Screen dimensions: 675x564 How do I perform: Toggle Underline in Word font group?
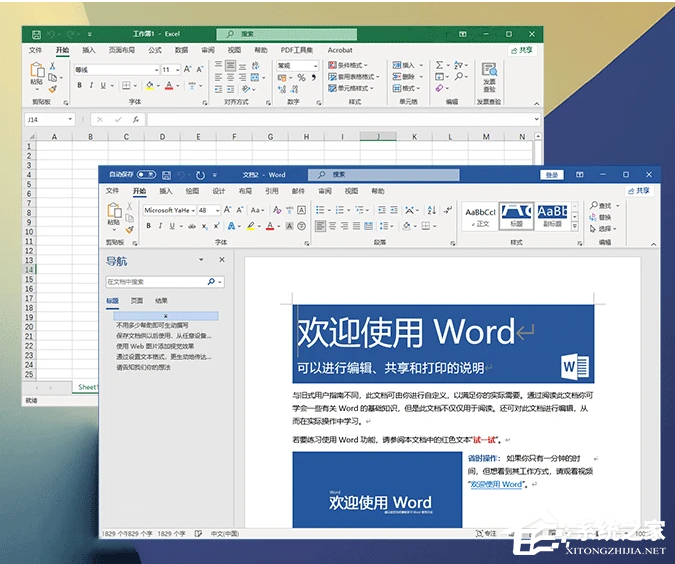pyautogui.click(x=172, y=226)
